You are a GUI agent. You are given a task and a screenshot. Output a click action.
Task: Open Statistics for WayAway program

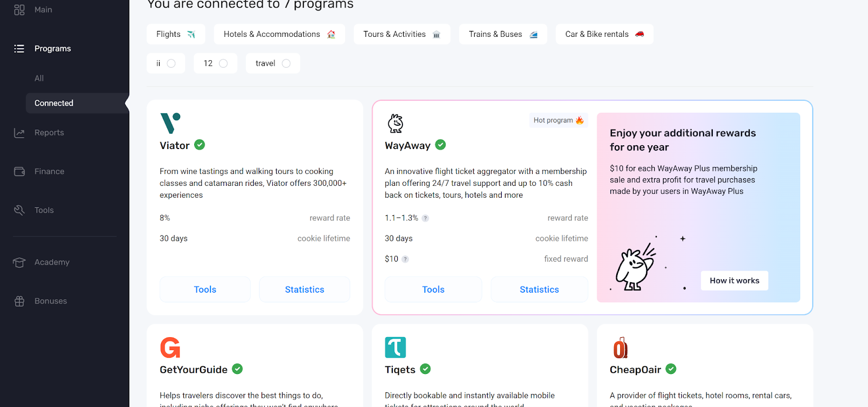coord(539,289)
